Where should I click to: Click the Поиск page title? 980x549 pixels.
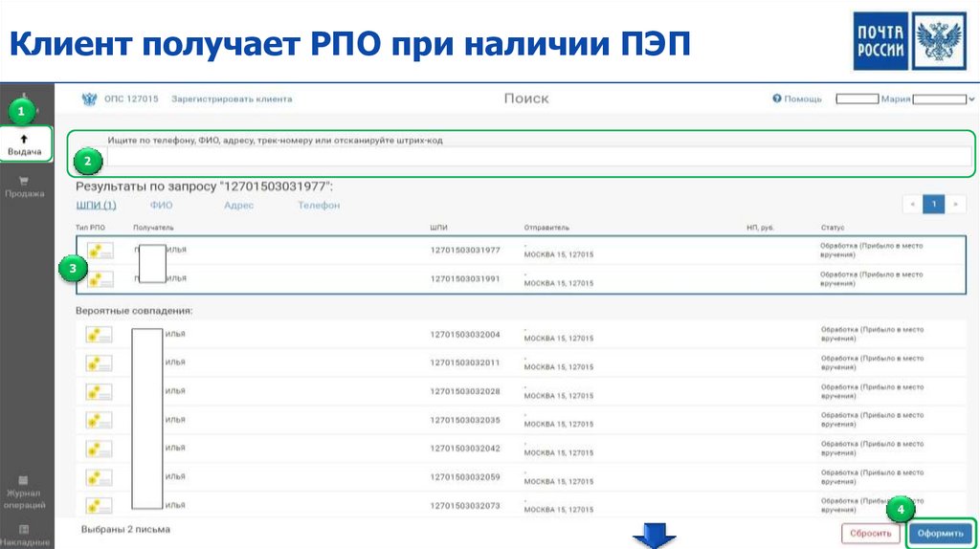coord(526,99)
